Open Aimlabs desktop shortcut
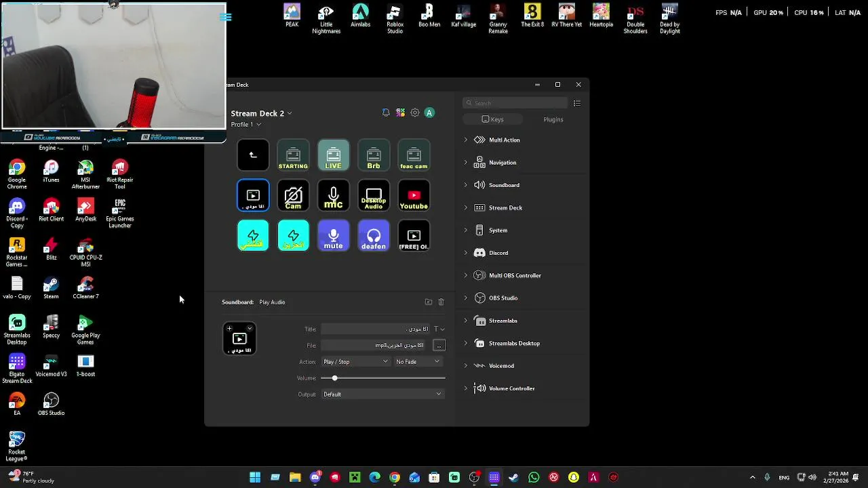 tap(360, 16)
